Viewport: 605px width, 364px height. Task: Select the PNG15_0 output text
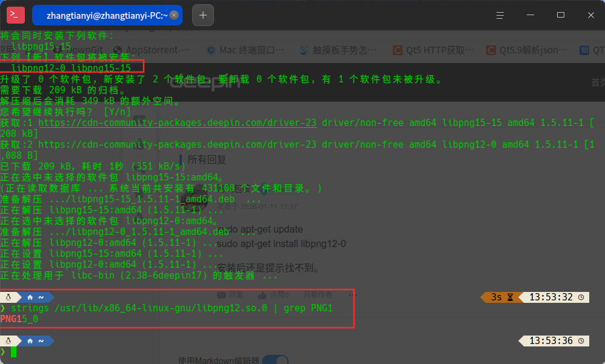19,319
